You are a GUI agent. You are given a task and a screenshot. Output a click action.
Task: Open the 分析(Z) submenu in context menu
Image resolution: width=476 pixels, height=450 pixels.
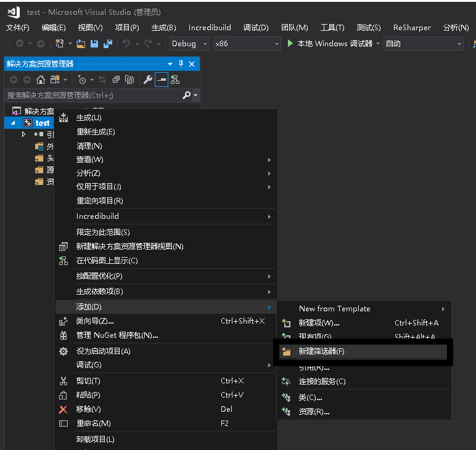(166, 173)
